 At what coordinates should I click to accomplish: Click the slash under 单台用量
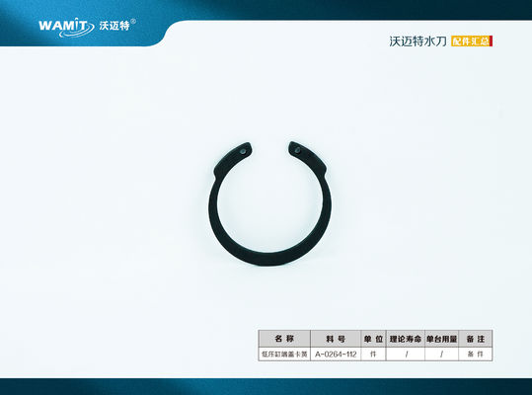pyautogui.click(x=441, y=355)
